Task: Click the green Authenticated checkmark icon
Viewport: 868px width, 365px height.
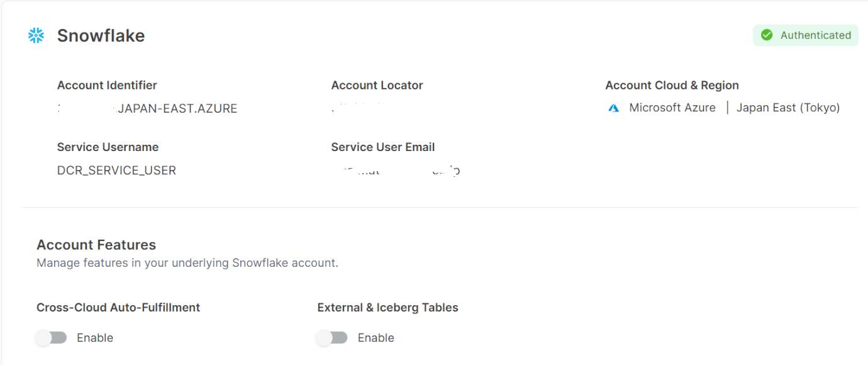Action: click(x=767, y=35)
